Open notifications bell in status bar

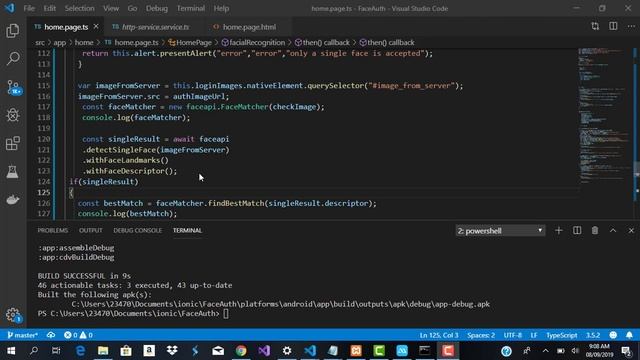point(629,335)
